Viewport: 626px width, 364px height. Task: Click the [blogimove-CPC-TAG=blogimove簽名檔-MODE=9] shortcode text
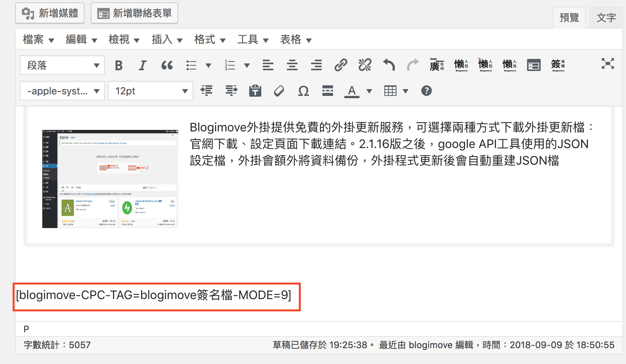click(154, 295)
